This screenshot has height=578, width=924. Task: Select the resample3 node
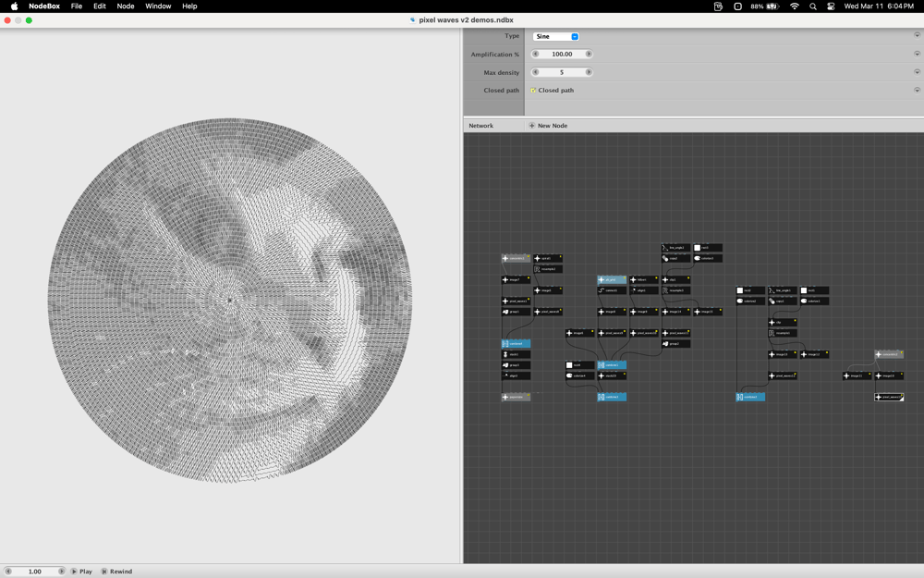pyautogui.click(x=675, y=290)
